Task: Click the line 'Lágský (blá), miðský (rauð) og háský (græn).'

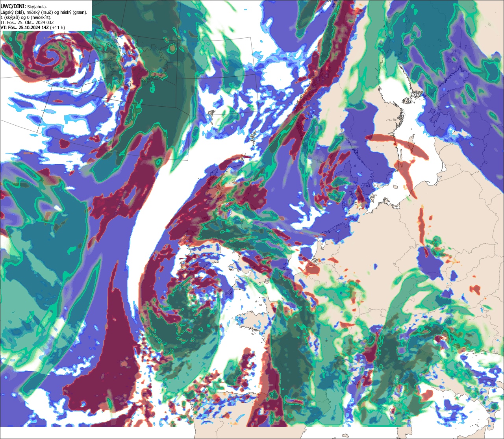Action: [x=44, y=12]
